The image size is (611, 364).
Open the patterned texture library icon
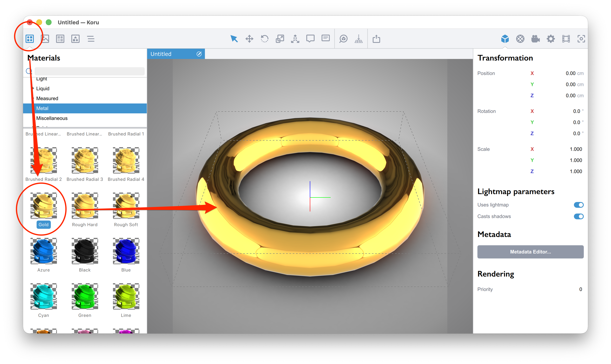click(x=60, y=39)
